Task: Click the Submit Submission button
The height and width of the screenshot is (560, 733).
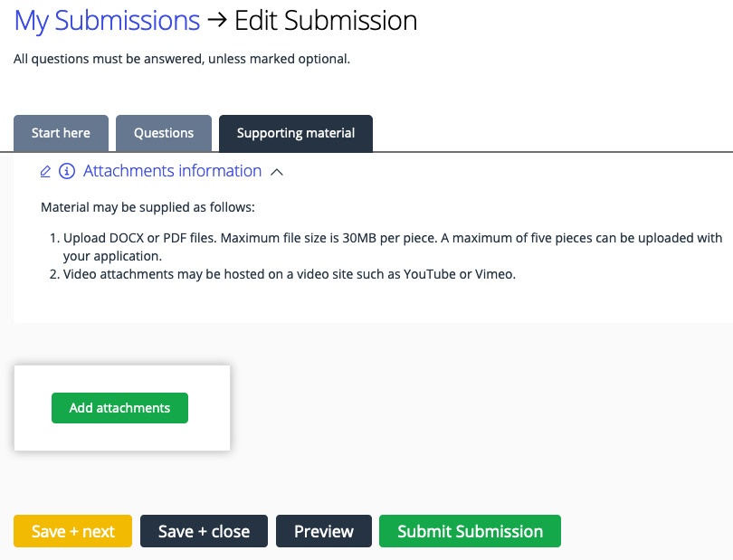Action: 470,531
